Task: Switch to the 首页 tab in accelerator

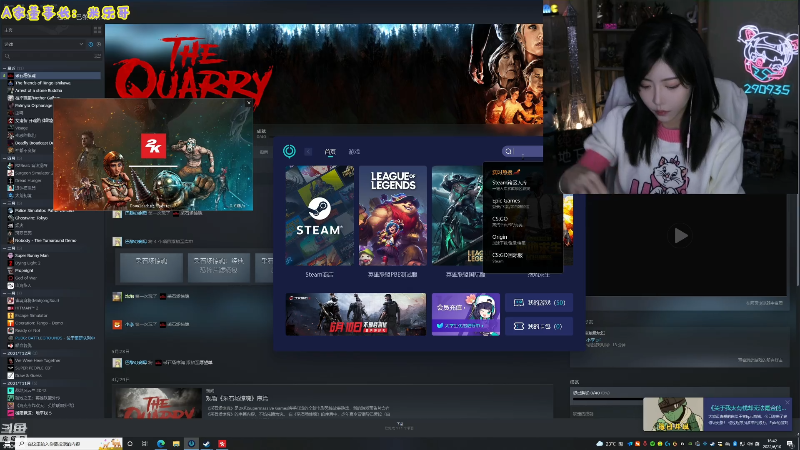Action: pos(330,152)
